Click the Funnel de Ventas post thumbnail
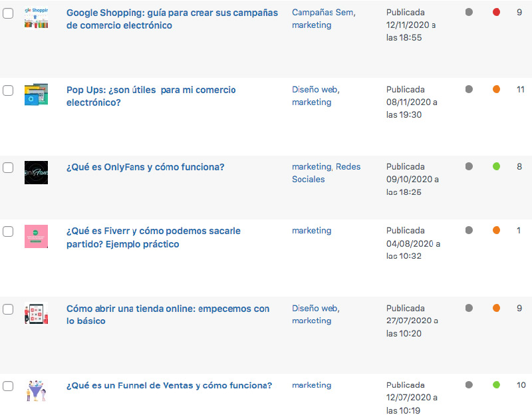The image size is (532, 417). pyautogui.click(x=36, y=390)
